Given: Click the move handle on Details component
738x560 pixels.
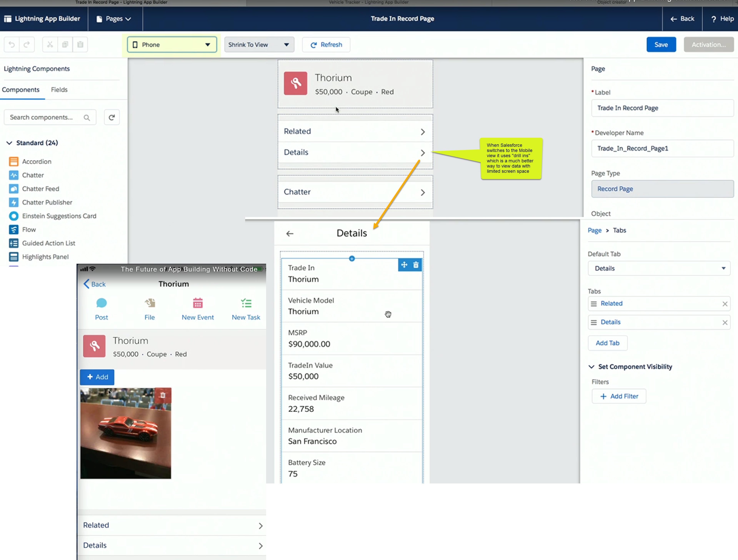Looking at the screenshot, I should click(404, 265).
